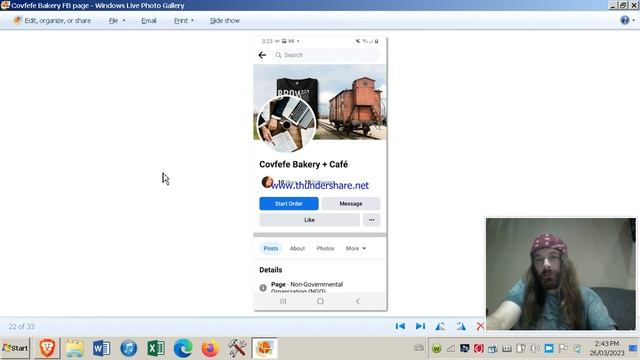Open the Print dropdown menu
The width and height of the screenshot is (640, 360).
(x=183, y=20)
